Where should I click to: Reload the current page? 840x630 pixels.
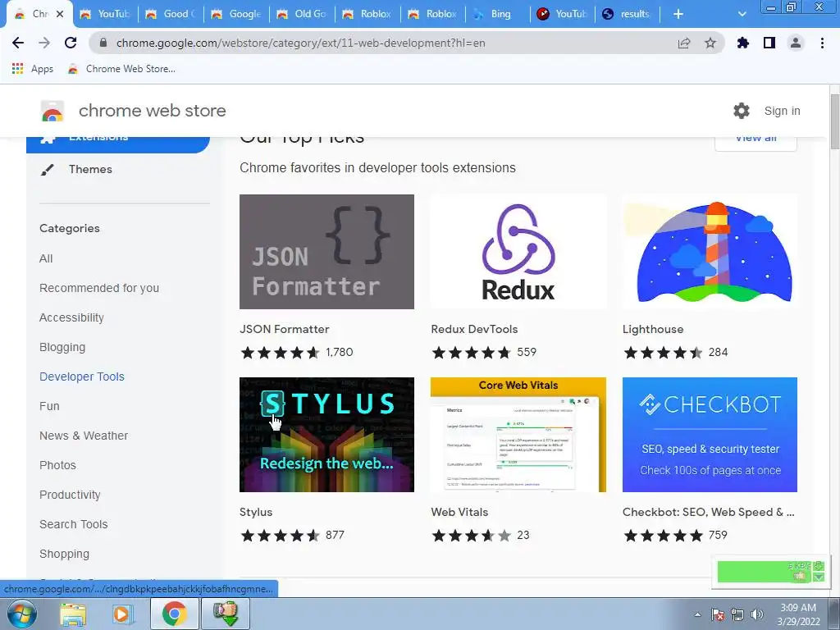[x=71, y=43]
